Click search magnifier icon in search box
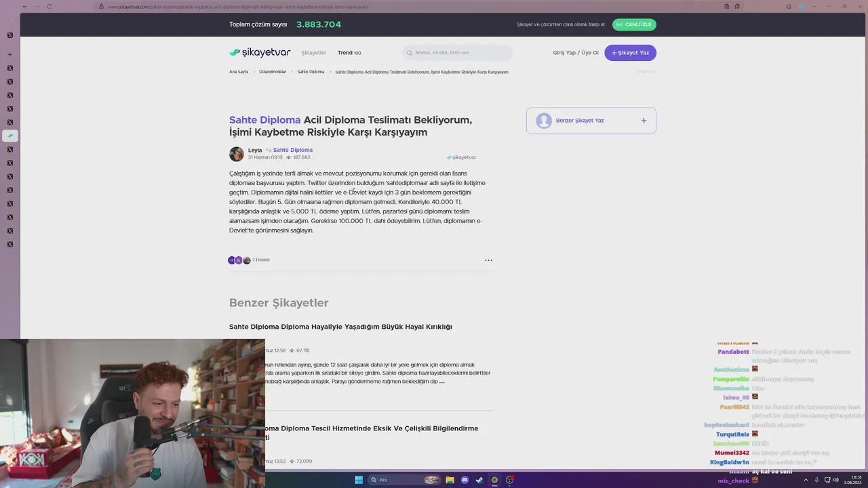 pos(410,53)
